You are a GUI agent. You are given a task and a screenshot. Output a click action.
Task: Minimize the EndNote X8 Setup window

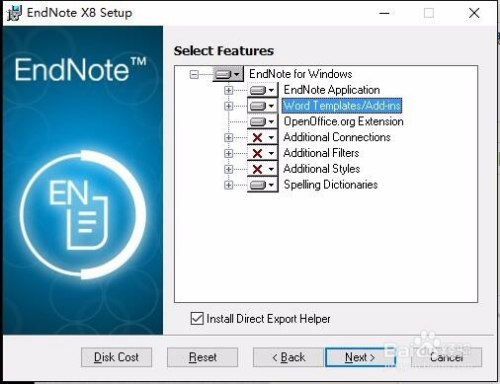point(384,13)
